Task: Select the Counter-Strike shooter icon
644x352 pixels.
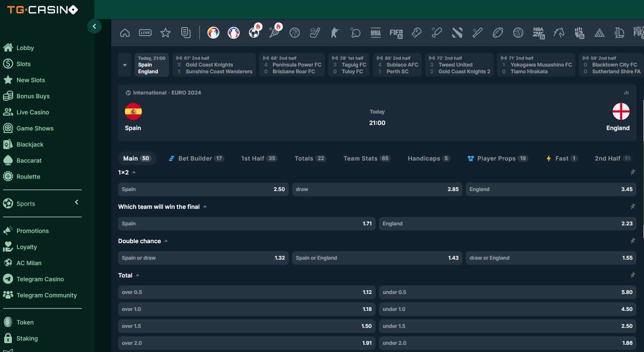Action: tap(335, 33)
